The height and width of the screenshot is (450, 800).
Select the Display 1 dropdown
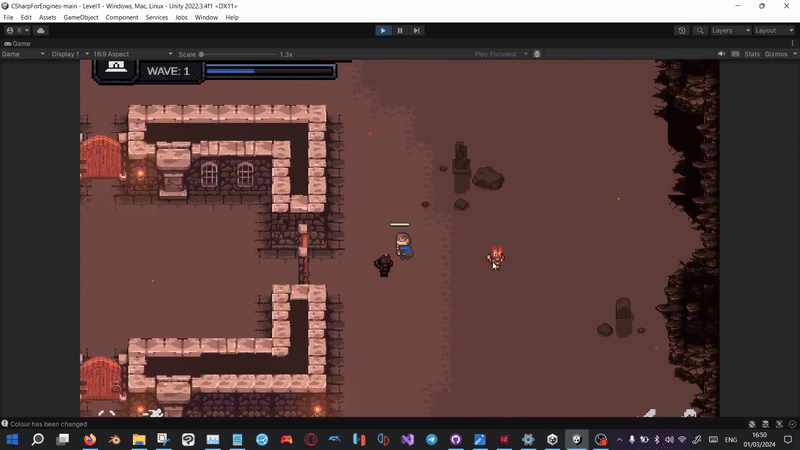69,54
